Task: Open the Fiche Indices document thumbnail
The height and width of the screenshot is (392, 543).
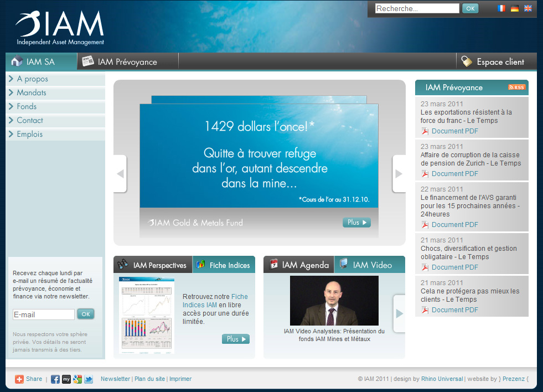Action: 147,316
